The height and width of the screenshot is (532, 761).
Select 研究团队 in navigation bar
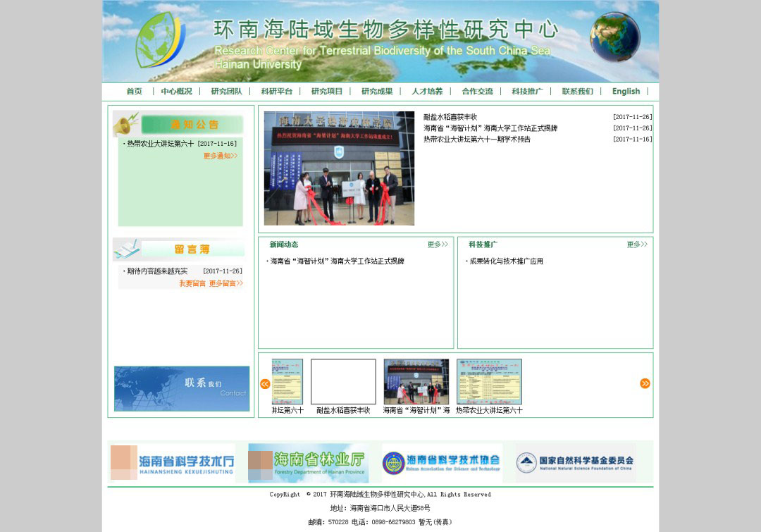(x=226, y=92)
